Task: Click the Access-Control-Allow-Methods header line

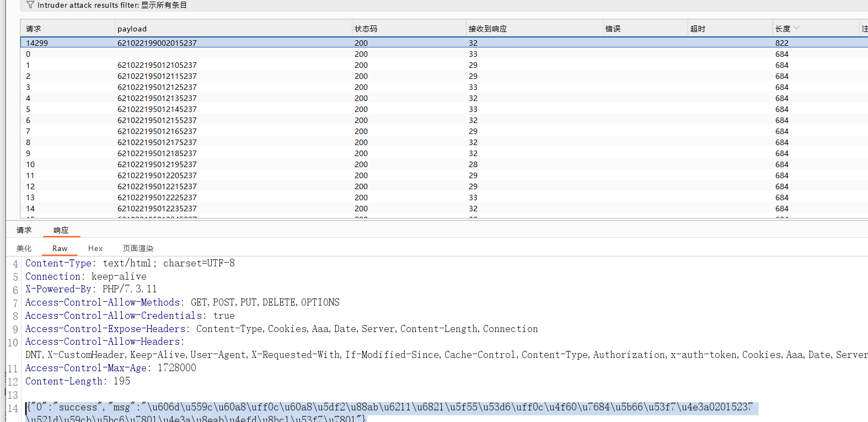Action: click(x=183, y=302)
